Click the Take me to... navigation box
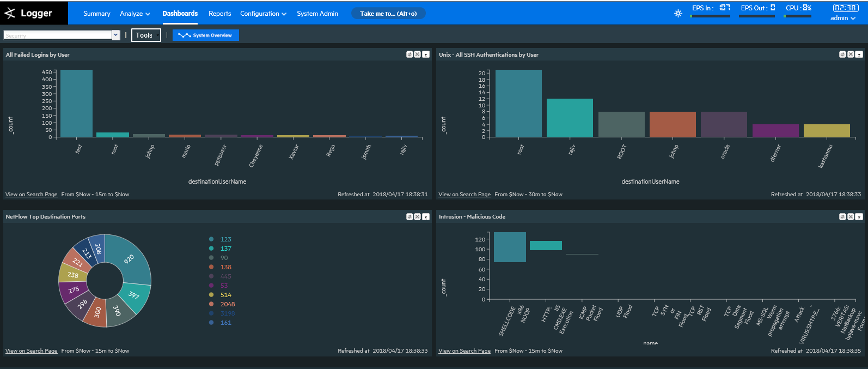The height and width of the screenshot is (369, 868). coord(388,14)
